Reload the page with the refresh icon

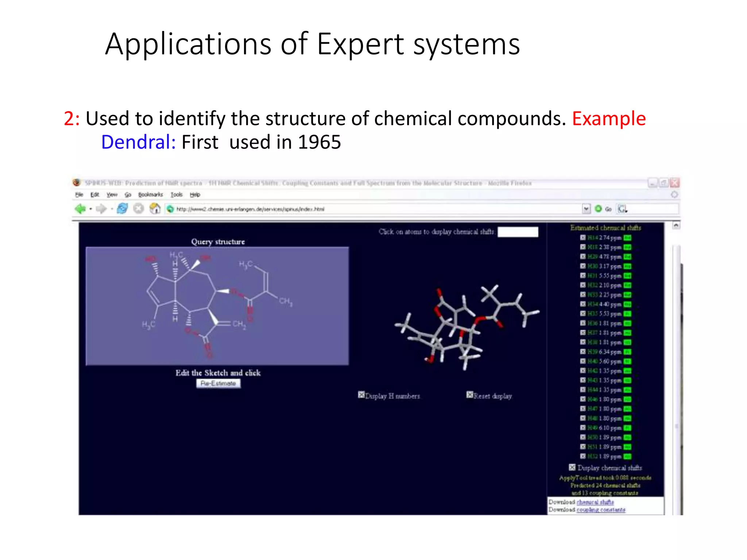click(x=122, y=209)
